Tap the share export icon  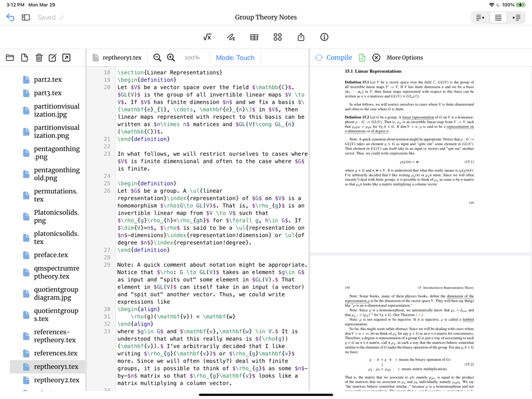(301, 37)
